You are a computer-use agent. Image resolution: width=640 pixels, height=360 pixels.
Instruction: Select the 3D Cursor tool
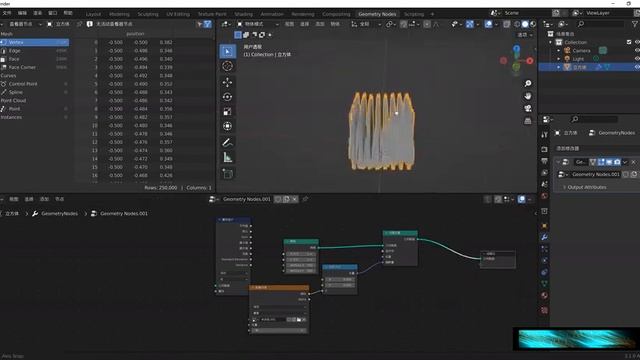[227, 66]
